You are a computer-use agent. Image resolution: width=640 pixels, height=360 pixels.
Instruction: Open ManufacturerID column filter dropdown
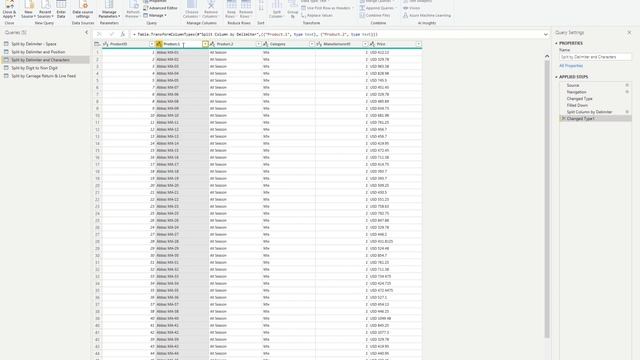pyautogui.click(x=365, y=44)
